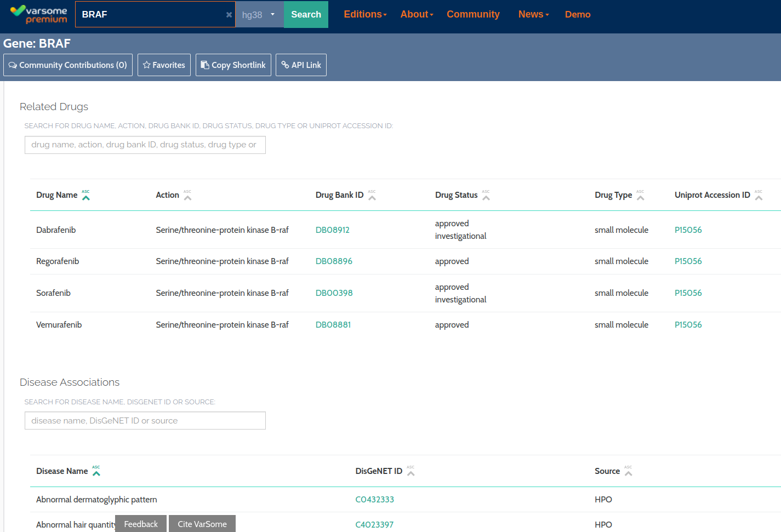The height and width of the screenshot is (532, 781).
Task: Sort by Drug Status column arrow
Action: (486, 196)
